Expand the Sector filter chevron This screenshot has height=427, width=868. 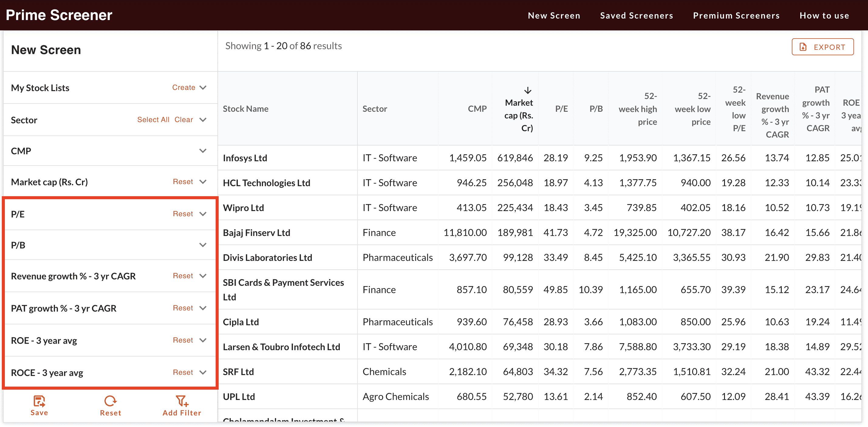pos(203,120)
